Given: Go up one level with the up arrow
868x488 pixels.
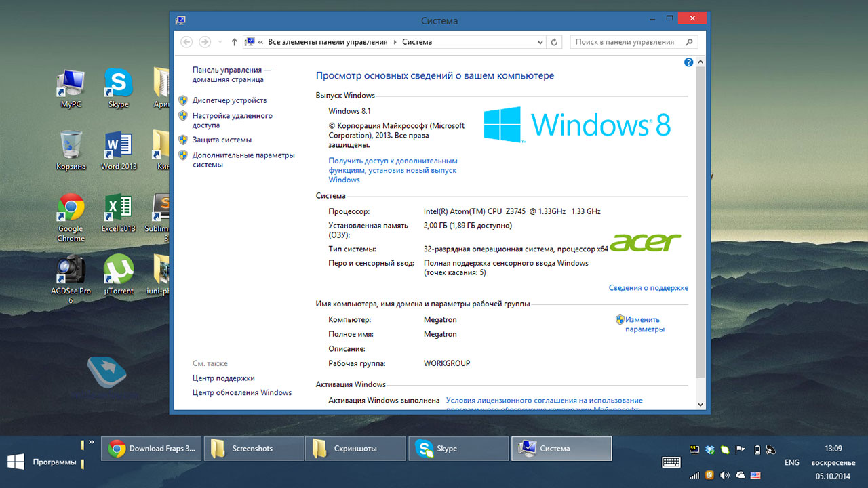Looking at the screenshot, I should click(x=235, y=42).
